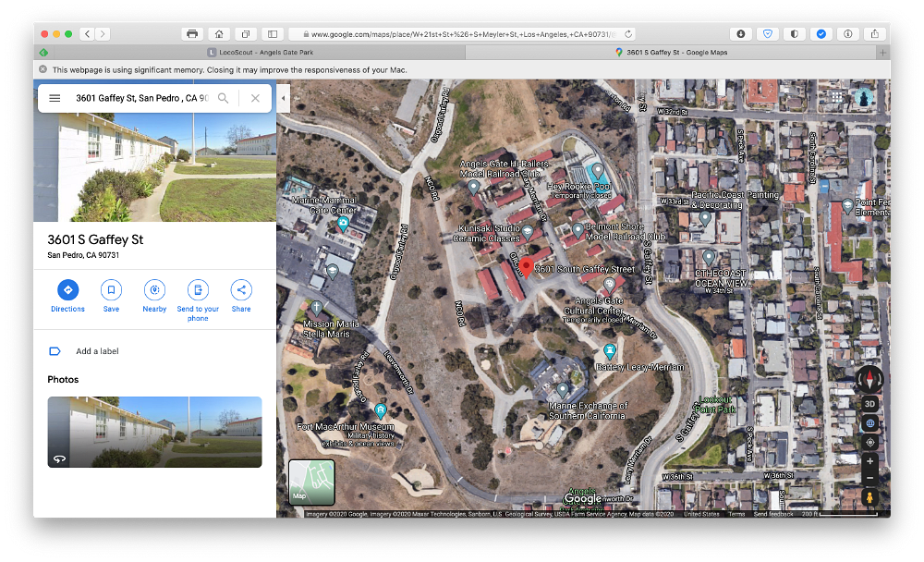Click the Home button in Safari toolbar
924x562 pixels.
[x=219, y=34]
